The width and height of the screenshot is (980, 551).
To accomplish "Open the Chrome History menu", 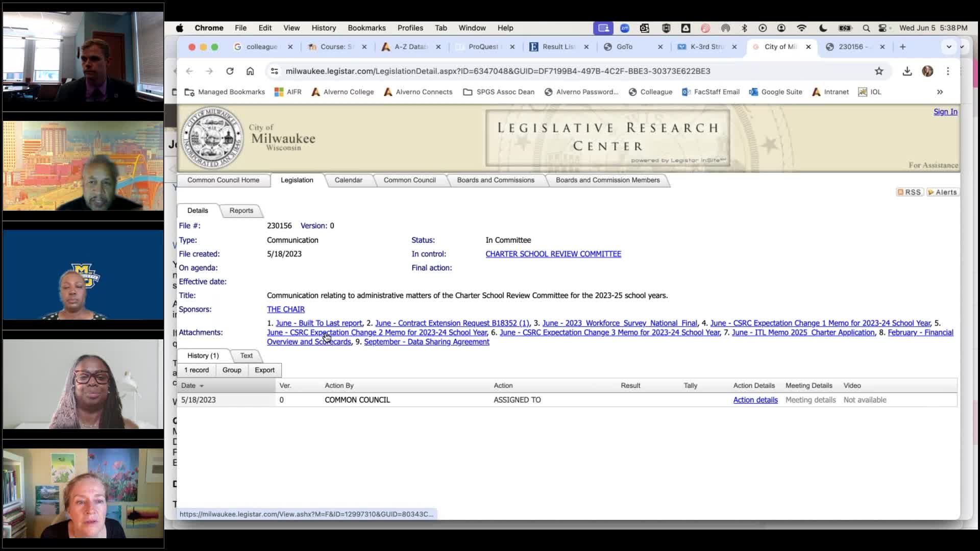I will tap(324, 28).
